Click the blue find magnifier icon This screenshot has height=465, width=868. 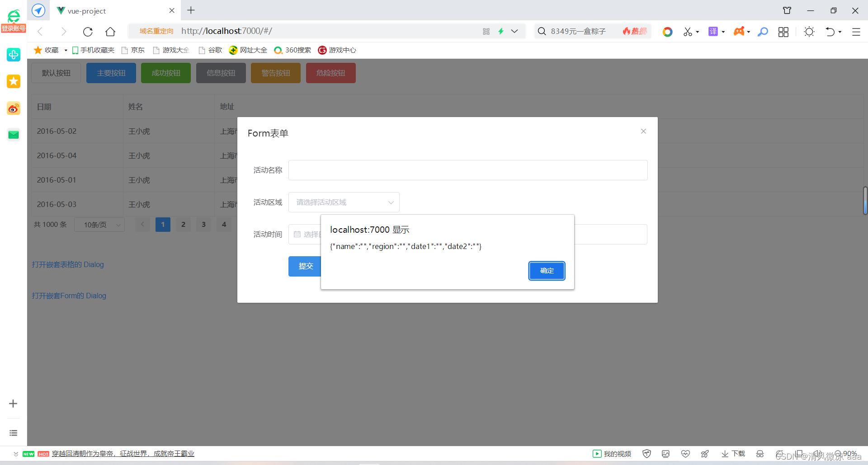tap(763, 32)
